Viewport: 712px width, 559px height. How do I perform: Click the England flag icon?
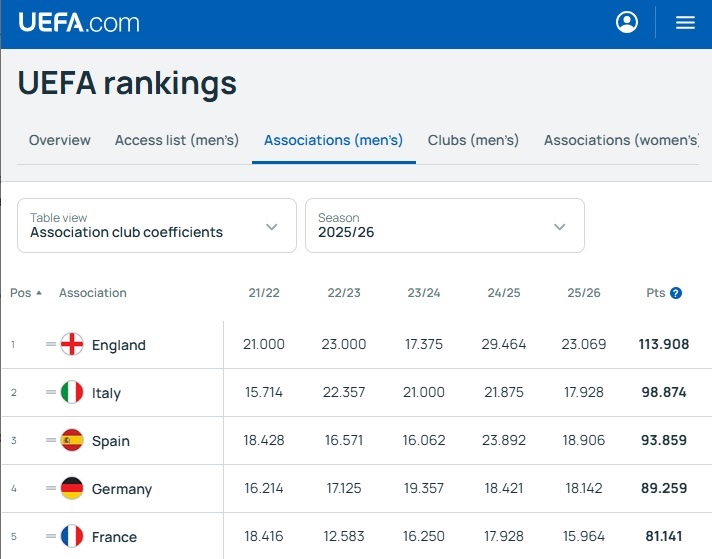(x=72, y=344)
